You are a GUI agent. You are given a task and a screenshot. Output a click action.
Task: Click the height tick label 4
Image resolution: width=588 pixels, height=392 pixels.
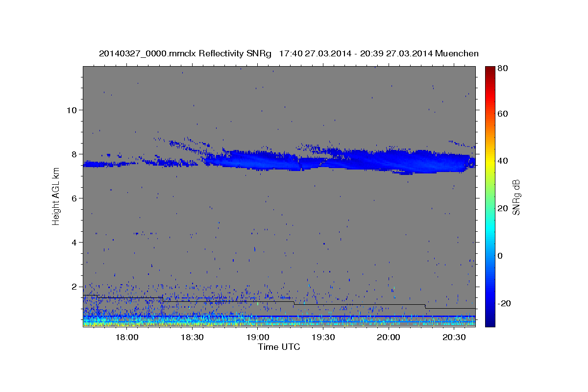(x=74, y=242)
